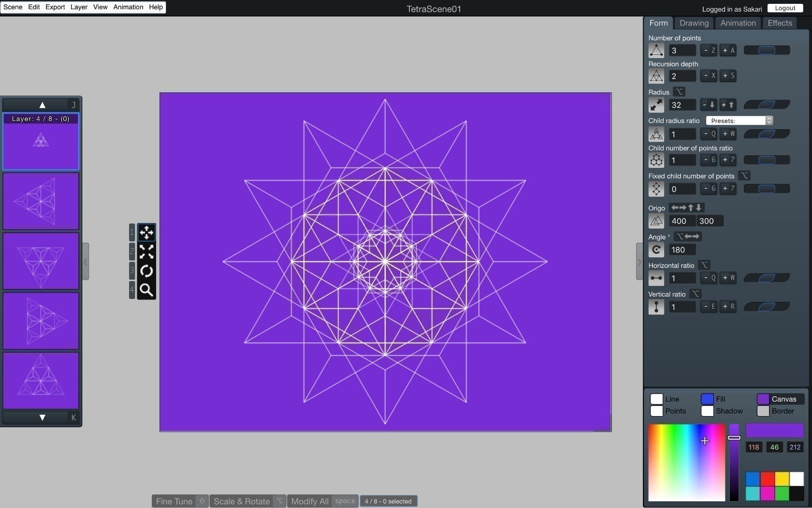
Task: Select the Zoom magnifier tool
Action: point(146,290)
